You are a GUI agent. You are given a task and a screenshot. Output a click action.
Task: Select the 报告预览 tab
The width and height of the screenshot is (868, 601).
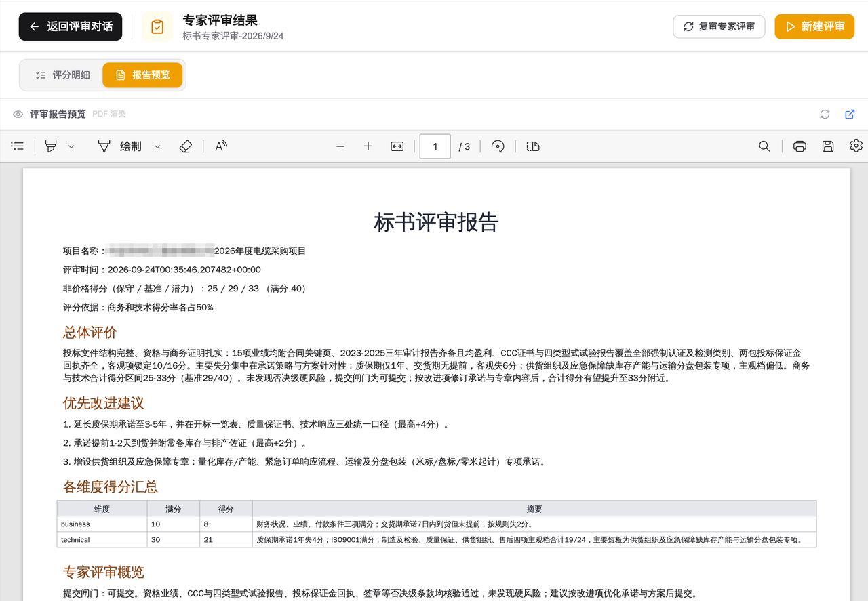click(142, 75)
